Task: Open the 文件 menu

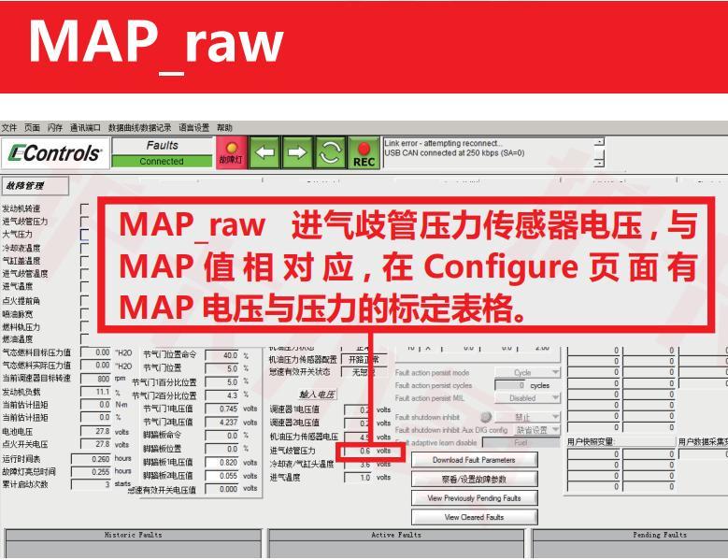Action: coord(9,127)
